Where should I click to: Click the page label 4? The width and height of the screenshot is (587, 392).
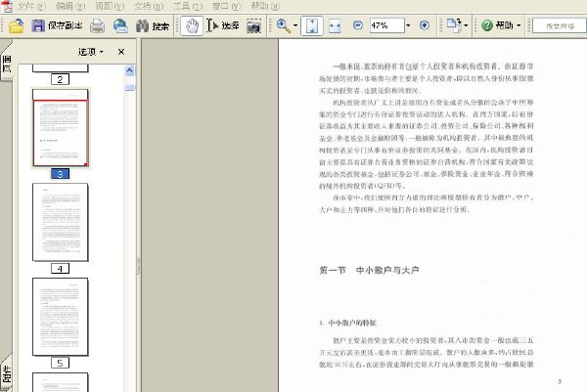click(60, 269)
